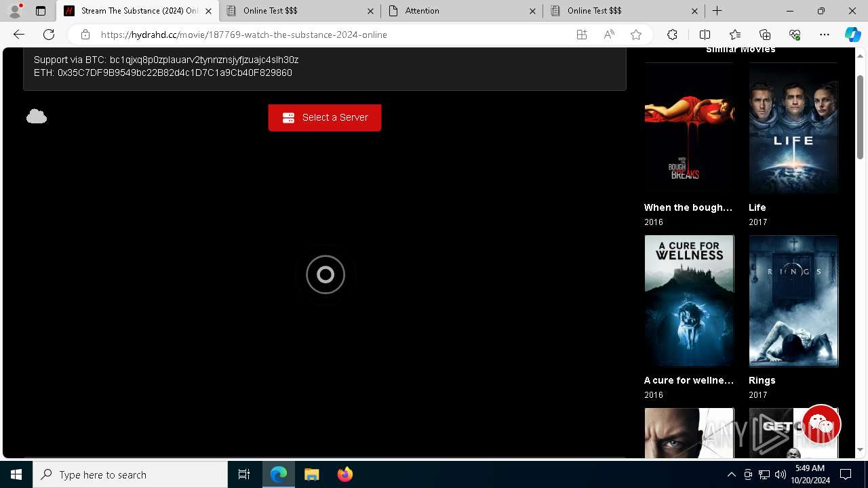Click the browser Back arrow

pyautogui.click(x=19, y=35)
